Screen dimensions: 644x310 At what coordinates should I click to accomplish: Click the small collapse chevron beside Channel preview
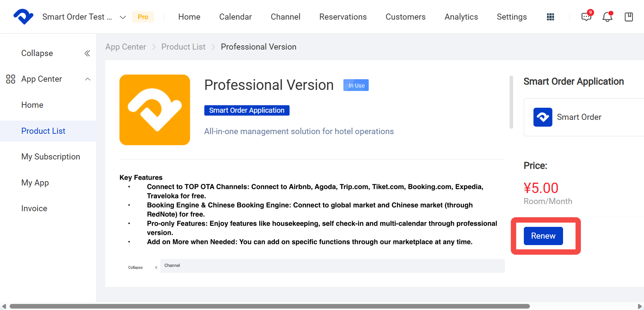[x=156, y=268]
